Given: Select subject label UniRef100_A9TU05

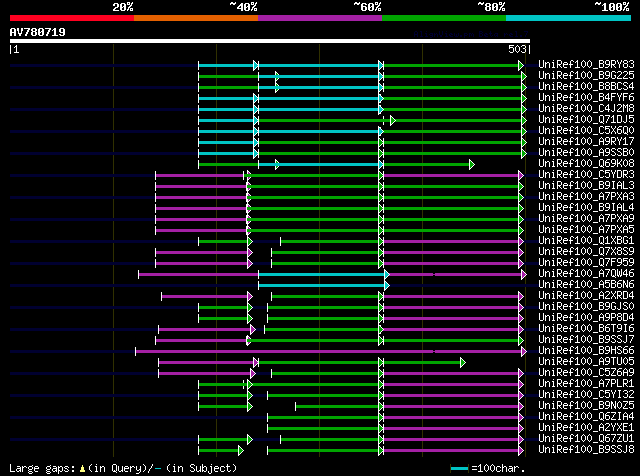Looking at the screenshot, I should (586, 362).
